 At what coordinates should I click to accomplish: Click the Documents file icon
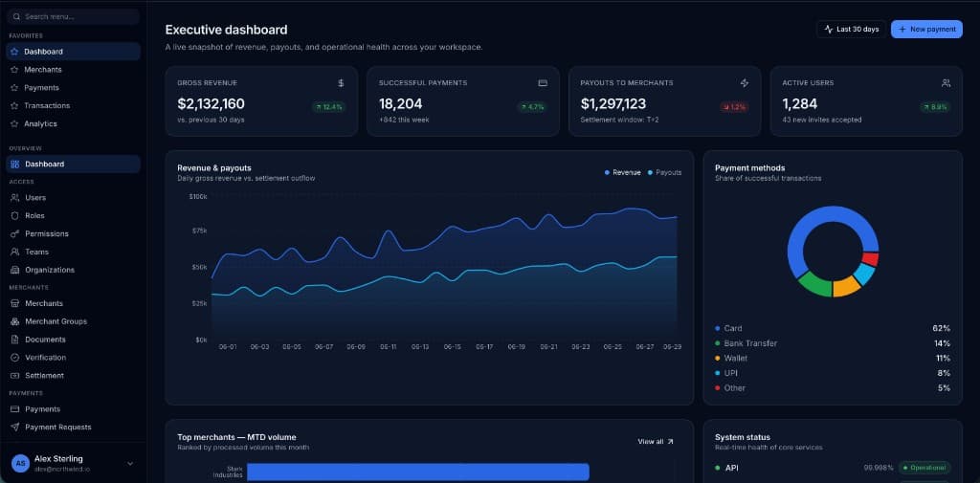(x=15, y=340)
